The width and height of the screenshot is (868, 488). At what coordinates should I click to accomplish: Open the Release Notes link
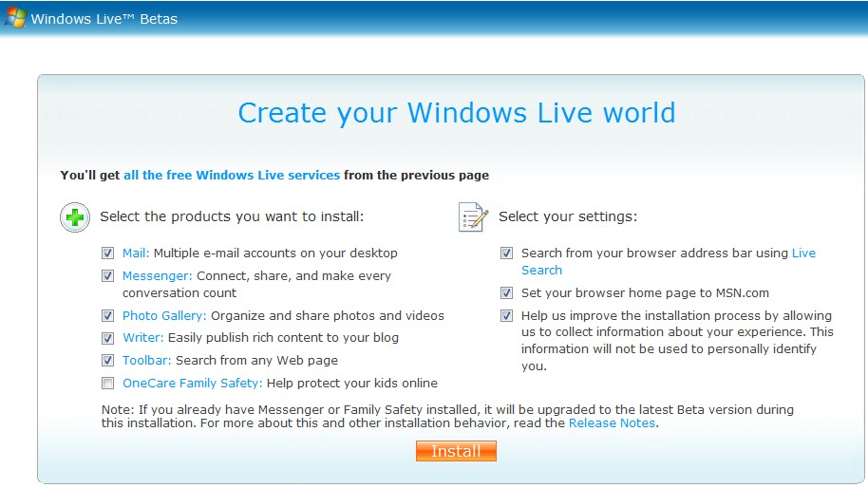pos(612,423)
